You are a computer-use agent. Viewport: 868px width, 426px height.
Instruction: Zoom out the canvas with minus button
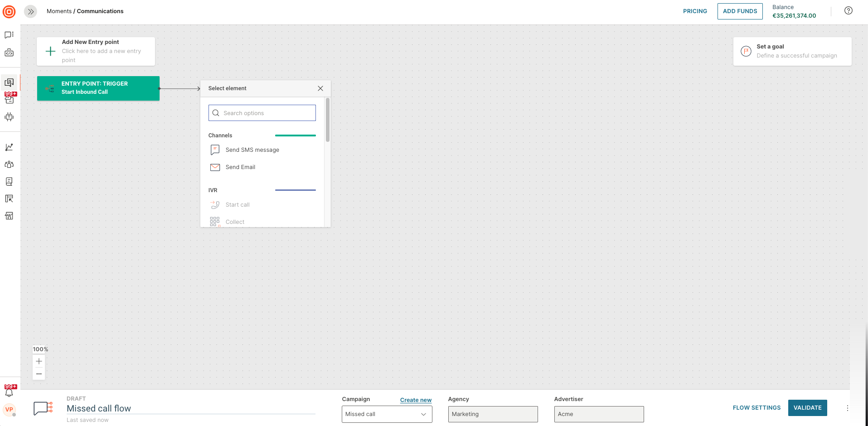tap(39, 374)
